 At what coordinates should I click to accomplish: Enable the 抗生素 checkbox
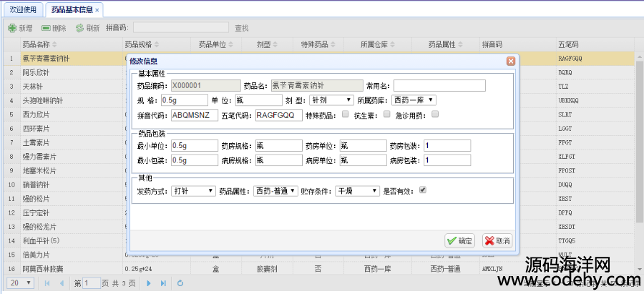click(x=388, y=114)
